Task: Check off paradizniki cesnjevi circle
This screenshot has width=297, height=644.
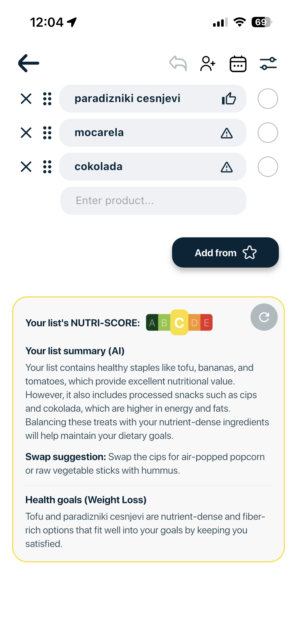Action: tap(268, 99)
